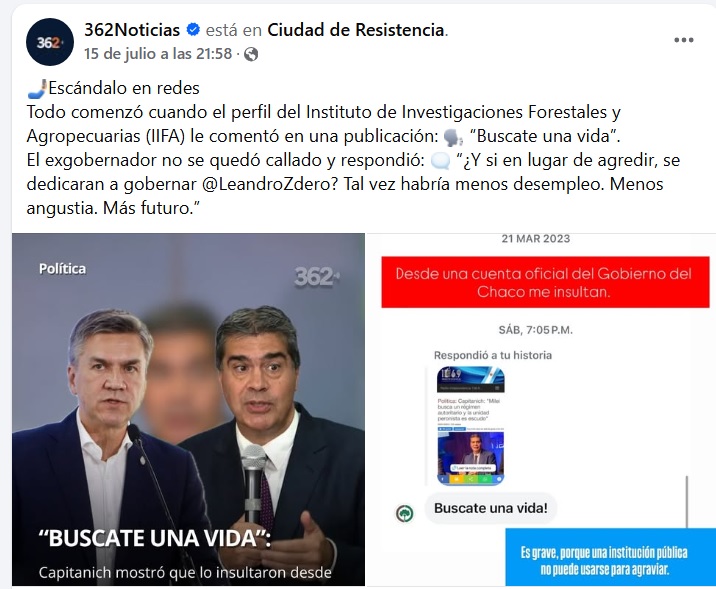Open the 362Noticias page name link
716x589 pixels.
(x=132, y=30)
